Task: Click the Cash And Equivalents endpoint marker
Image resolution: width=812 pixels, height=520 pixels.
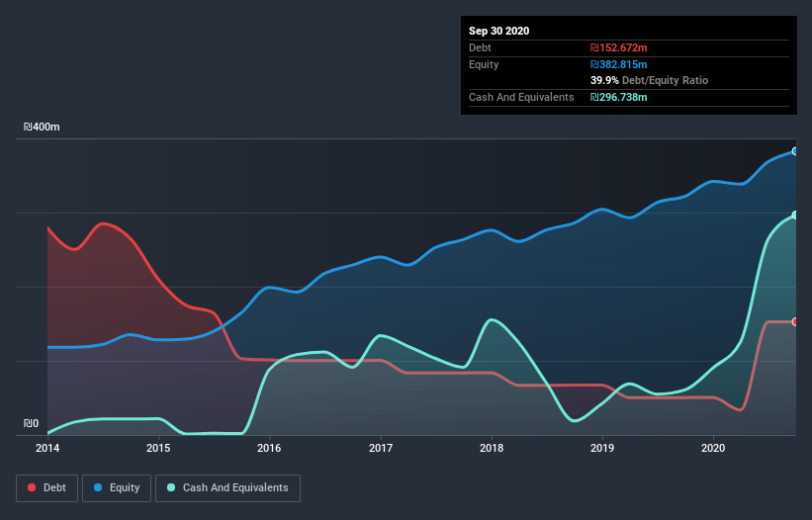Action: tap(795, 215)
